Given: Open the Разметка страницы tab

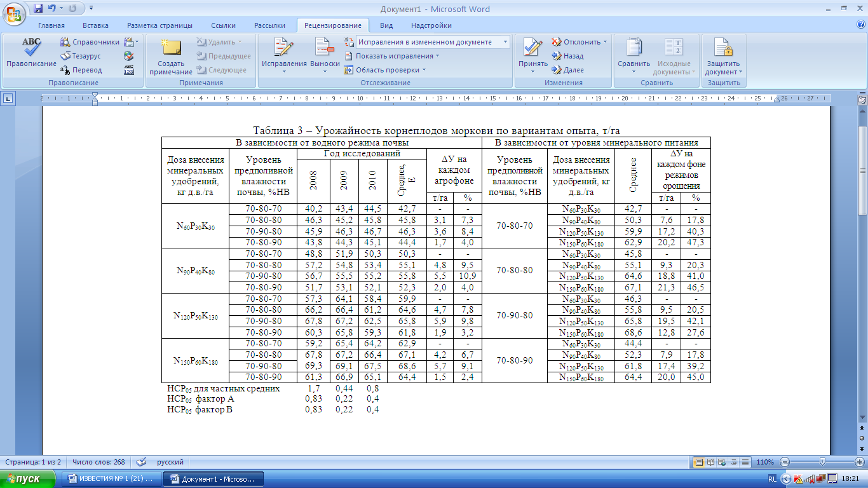Looking at the screenshot, I should pyautogui.click(x=159, y=25).
